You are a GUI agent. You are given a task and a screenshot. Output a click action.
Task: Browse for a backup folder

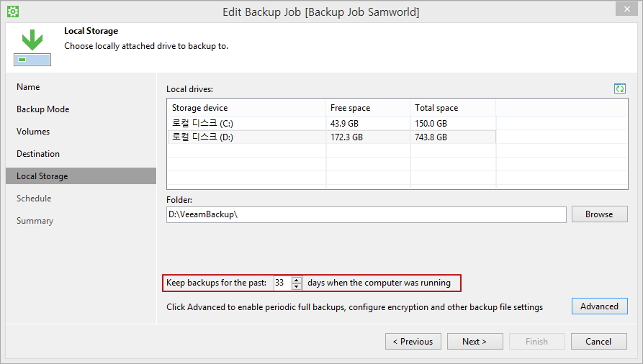click(x=600, y=214)
